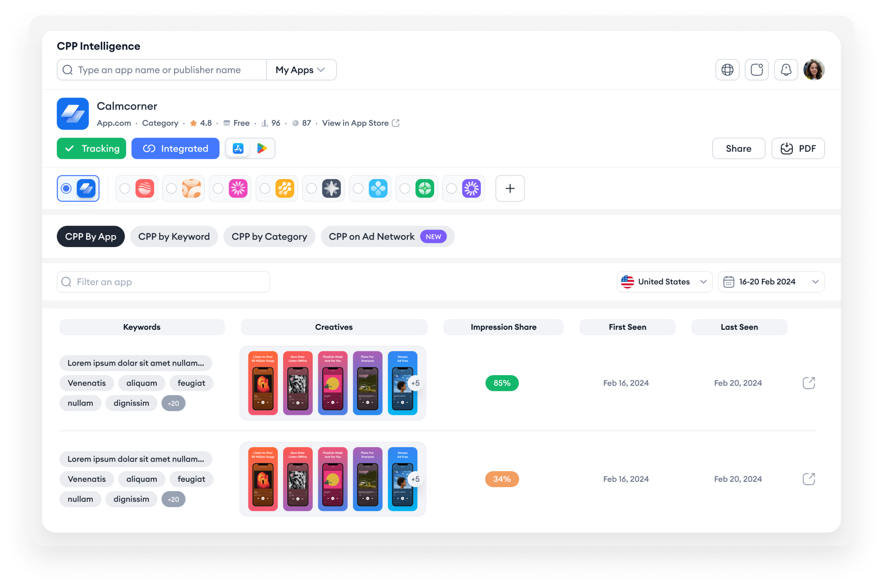
Task: Open external link for the 85% row
Action: 808,383
